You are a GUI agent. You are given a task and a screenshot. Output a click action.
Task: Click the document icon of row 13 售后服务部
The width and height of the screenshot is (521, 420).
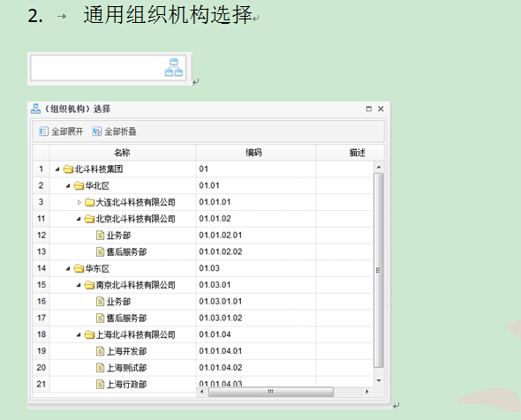point(100,252)
